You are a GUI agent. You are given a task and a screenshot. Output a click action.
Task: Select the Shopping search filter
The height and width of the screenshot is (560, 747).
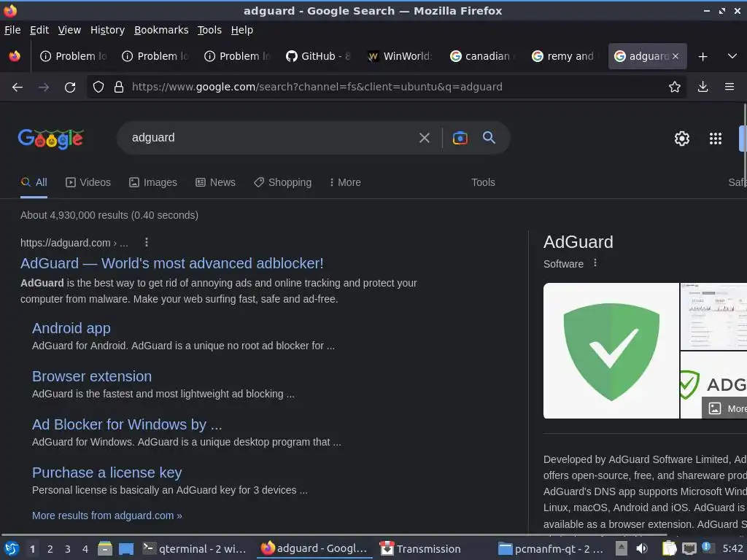click(282, 182)
